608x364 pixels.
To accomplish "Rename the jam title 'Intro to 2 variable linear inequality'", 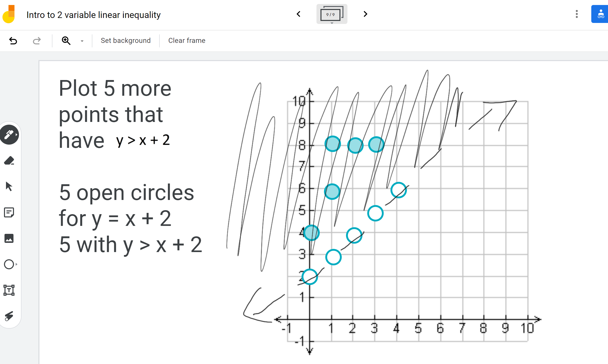I will [93, 15].
